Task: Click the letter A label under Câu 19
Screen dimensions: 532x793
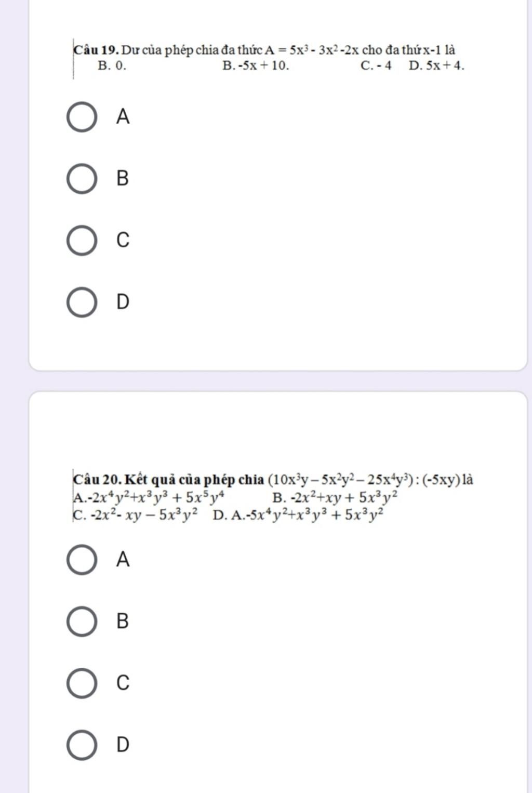Action: 123,117
